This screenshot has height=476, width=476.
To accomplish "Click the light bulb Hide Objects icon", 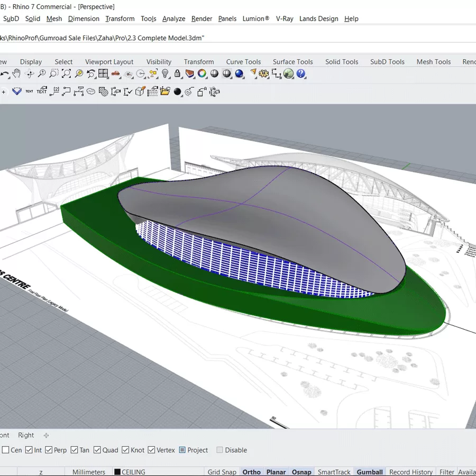I will click(x=165, y=74).
